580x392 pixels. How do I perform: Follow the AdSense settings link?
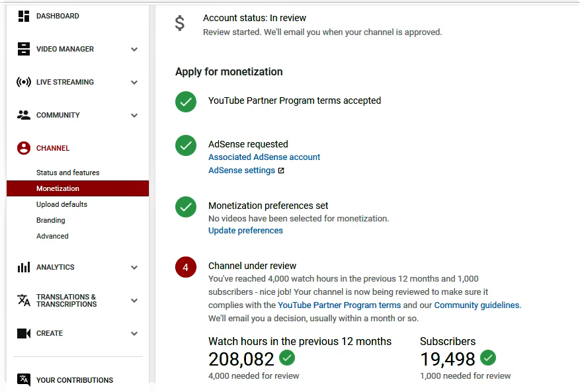click(x=242, y=170)
